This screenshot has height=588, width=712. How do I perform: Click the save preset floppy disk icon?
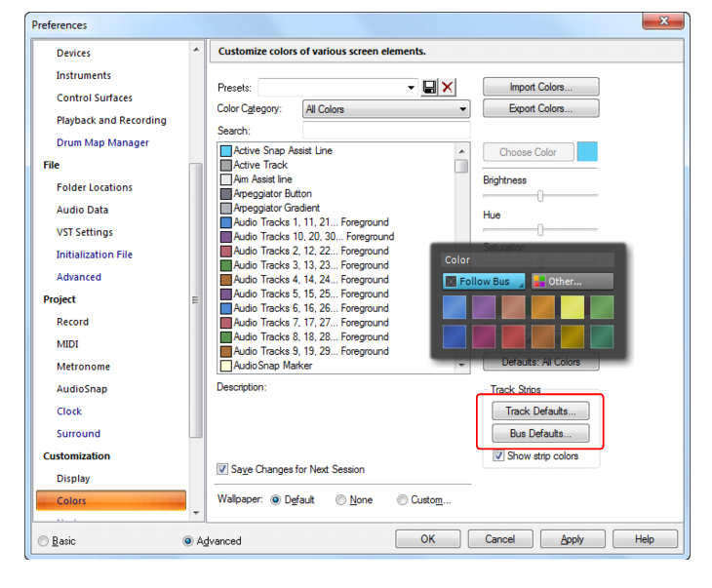tap(429, 88)
